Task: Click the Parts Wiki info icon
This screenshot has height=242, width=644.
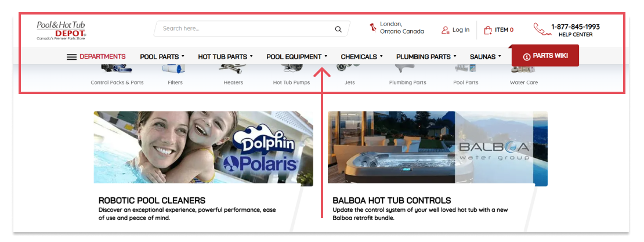Action: tap(527, 57)
